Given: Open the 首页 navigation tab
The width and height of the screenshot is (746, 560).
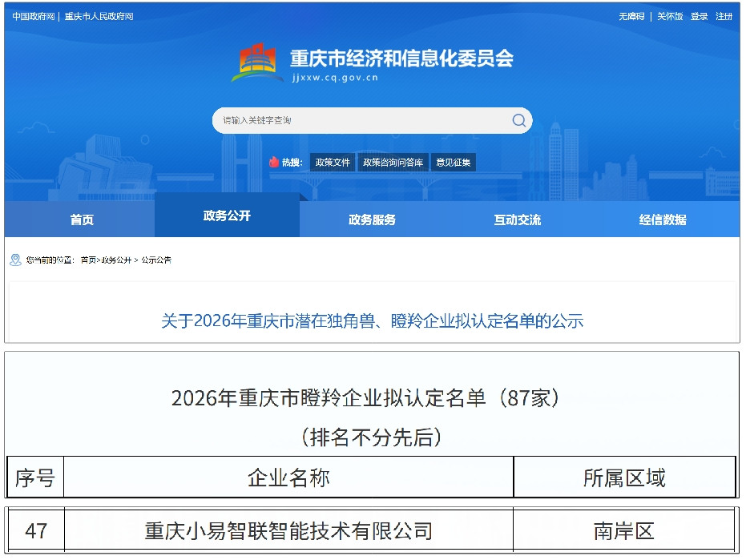Looking at the screenshot, I should pyautogui.click(x=82, y=220).
